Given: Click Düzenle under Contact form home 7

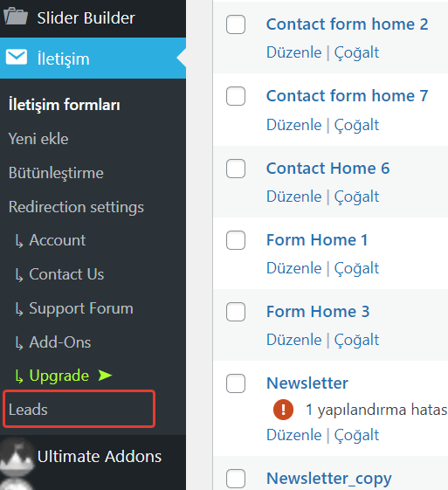Looking at the screenshot, I should point(294,125).
